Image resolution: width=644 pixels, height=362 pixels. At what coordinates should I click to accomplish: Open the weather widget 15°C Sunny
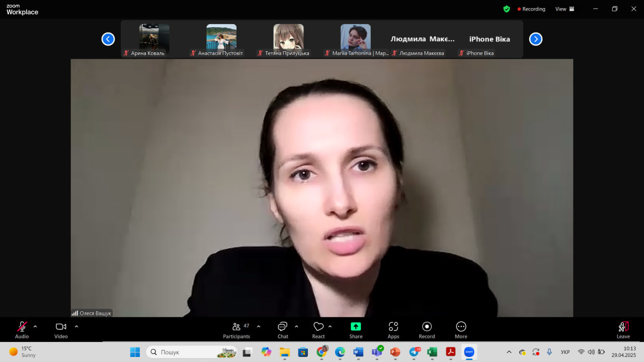click(x=23, y=351)
